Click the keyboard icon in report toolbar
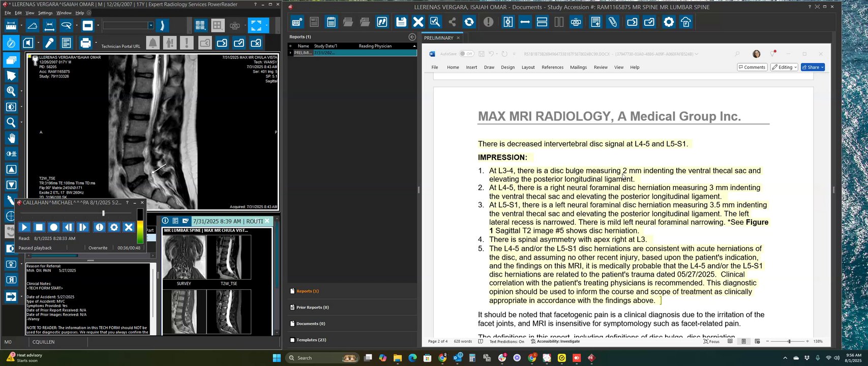 (297, 22)
